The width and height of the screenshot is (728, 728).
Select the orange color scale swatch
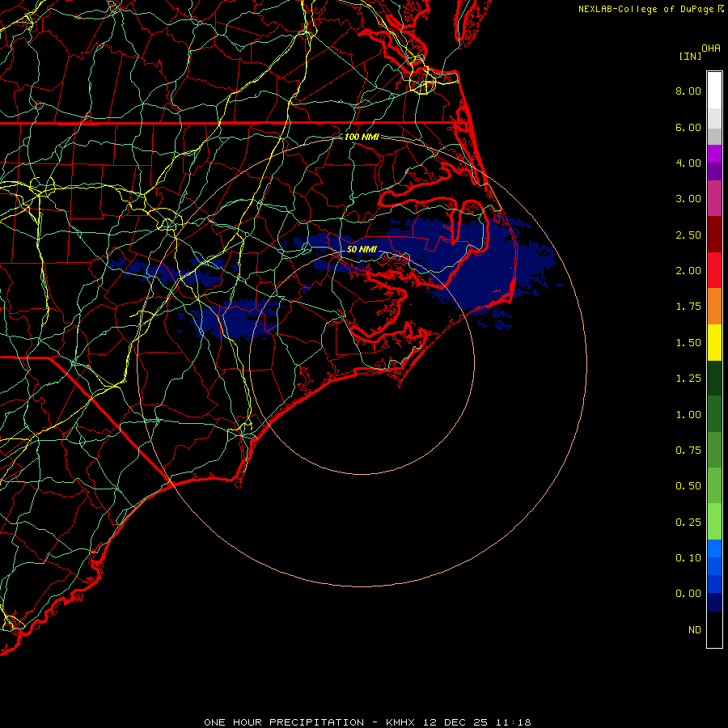(714, 307)
